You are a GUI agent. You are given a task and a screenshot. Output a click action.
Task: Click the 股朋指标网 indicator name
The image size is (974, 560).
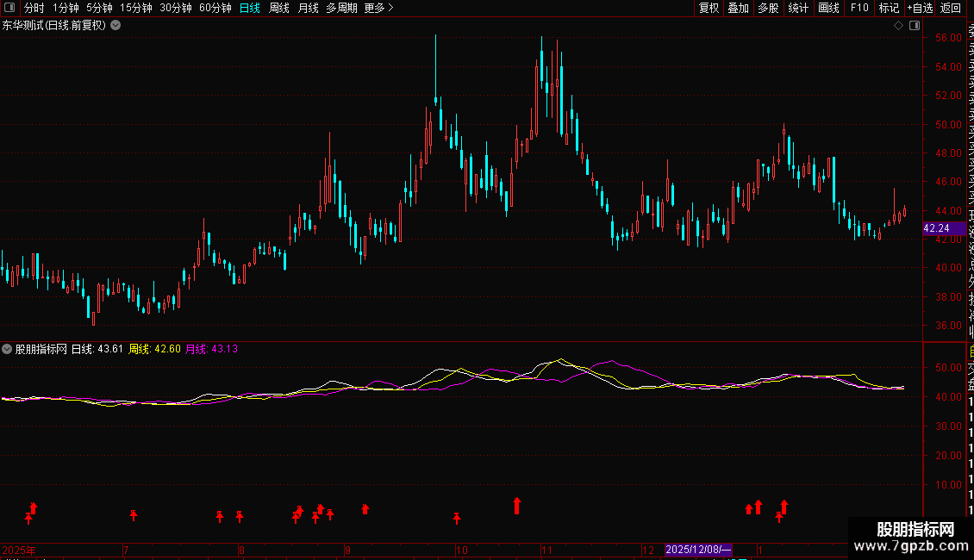point(41,349)
